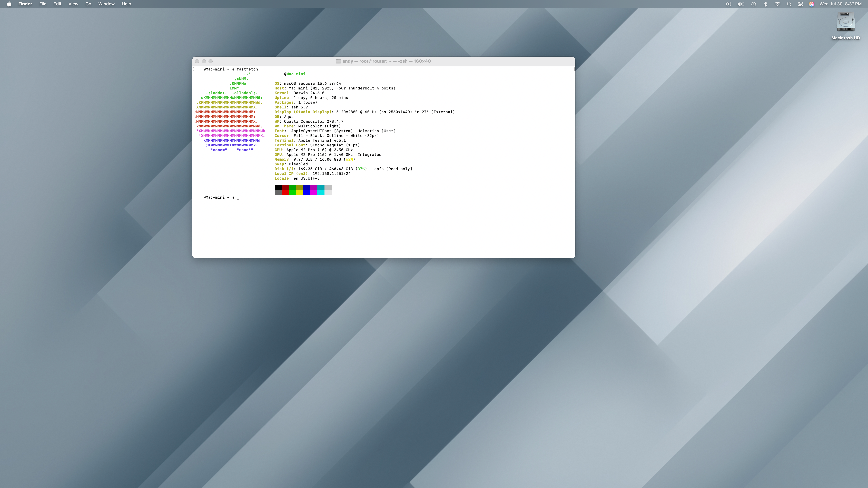Open the Finder application menu
Viewport: 868px width, 488px height.
pos(25,4)
